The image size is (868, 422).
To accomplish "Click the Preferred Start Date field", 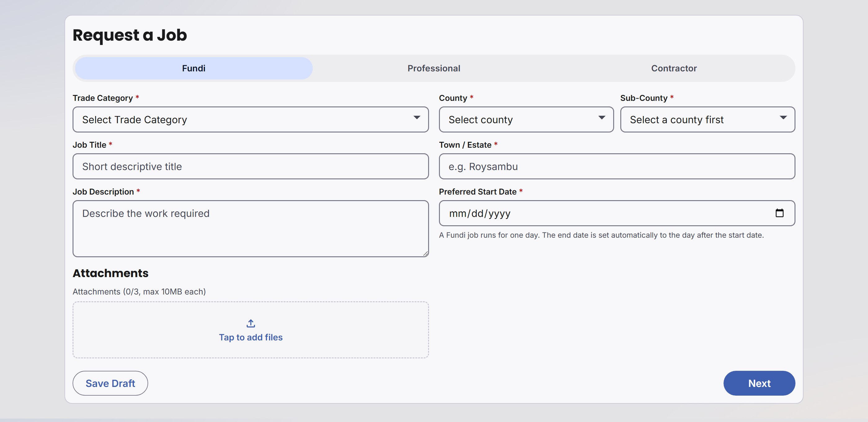I will pyautogui.click(x=617, y=213).
